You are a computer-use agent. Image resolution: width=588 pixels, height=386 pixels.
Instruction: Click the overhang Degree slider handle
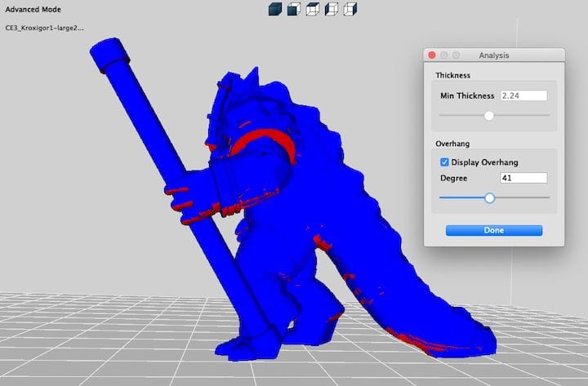[489, 197]
